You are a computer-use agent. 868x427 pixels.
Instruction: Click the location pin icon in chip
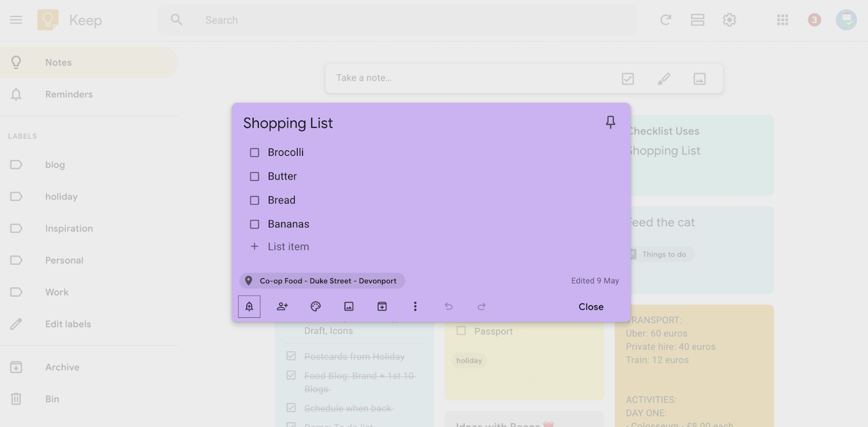pos(249,281)
